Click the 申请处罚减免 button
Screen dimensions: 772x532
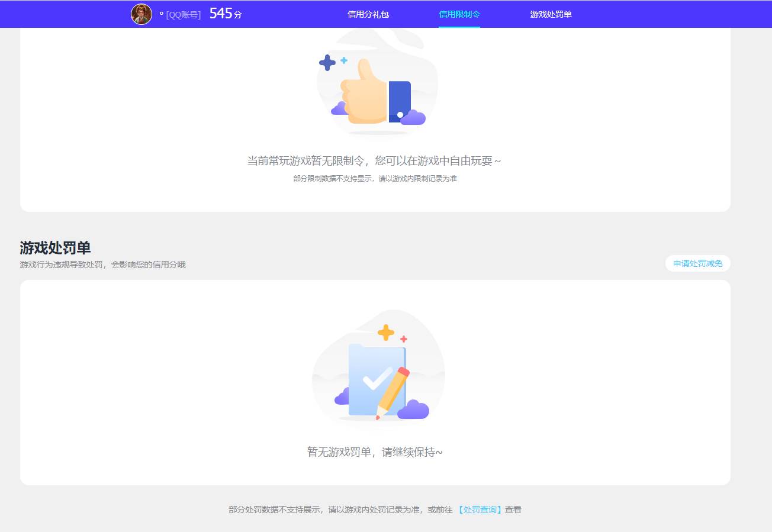697,263
